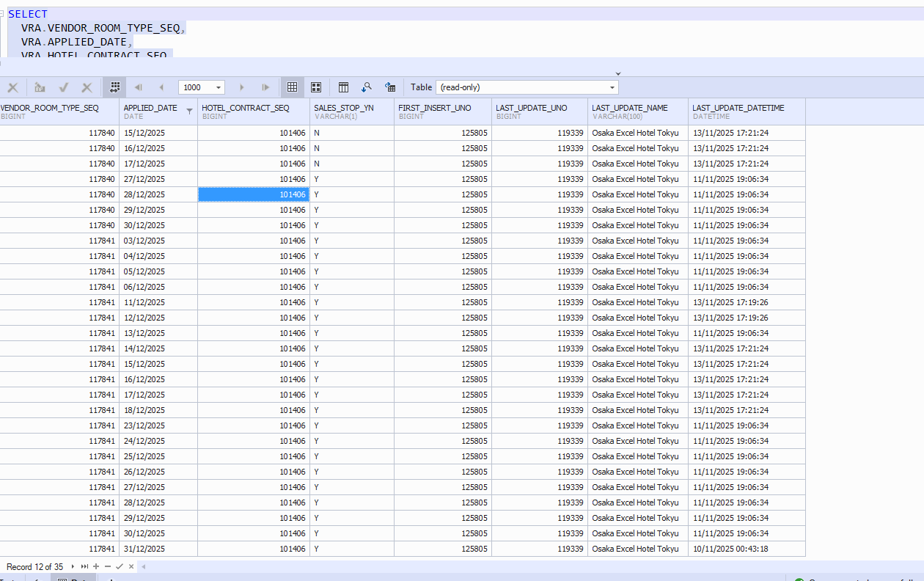Collapse the SQL editor pane arrow
Viewport: 924px width, 581px height.
[617, 73]
